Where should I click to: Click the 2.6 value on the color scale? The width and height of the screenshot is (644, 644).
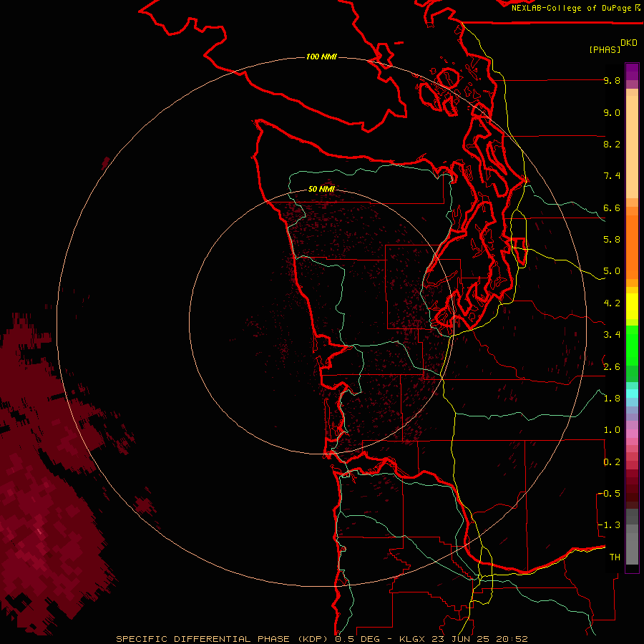coord(612,367)
